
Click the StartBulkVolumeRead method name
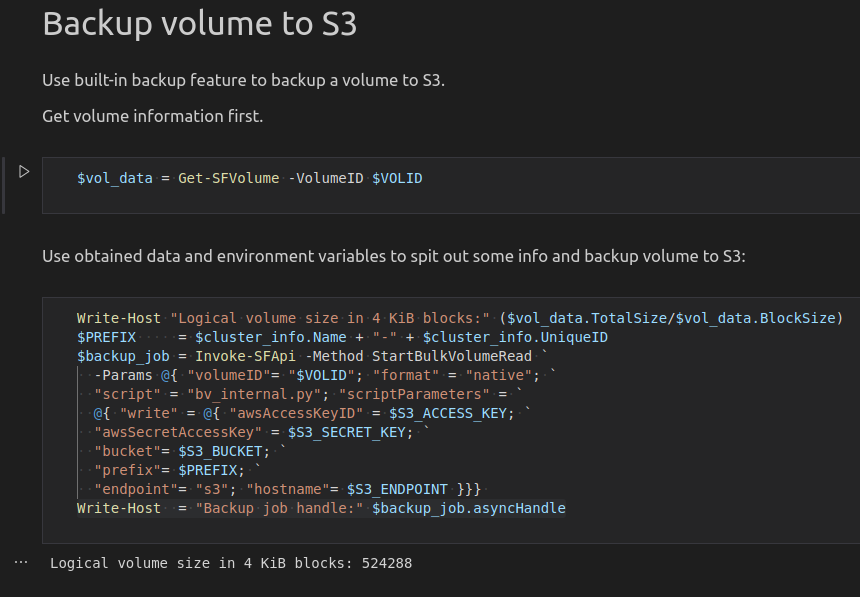pyautogui.click(x=452, y=356)
